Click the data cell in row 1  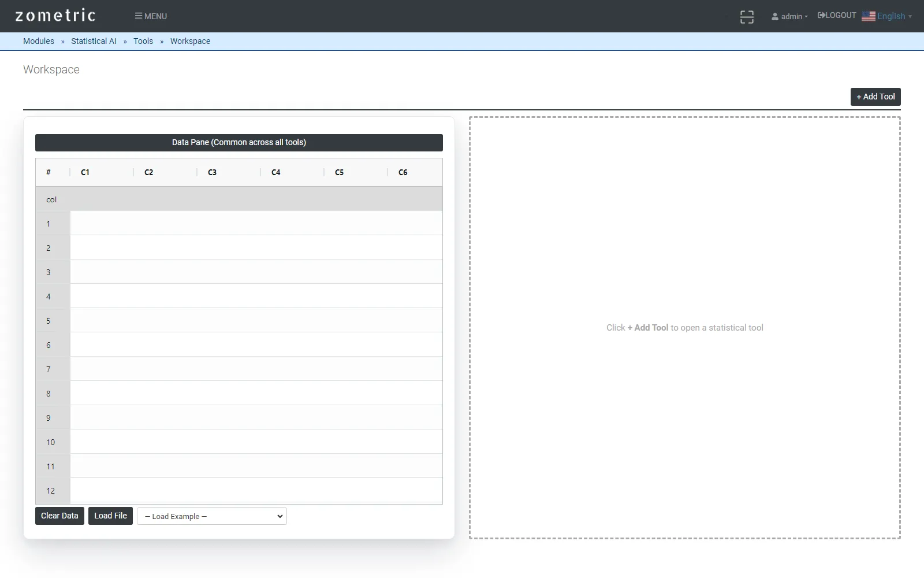(256, 224)
